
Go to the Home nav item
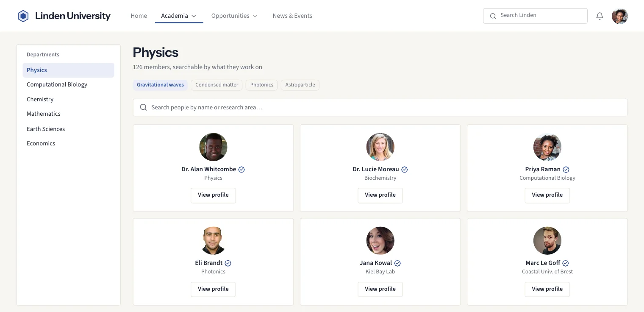click(x=139, y=16)
